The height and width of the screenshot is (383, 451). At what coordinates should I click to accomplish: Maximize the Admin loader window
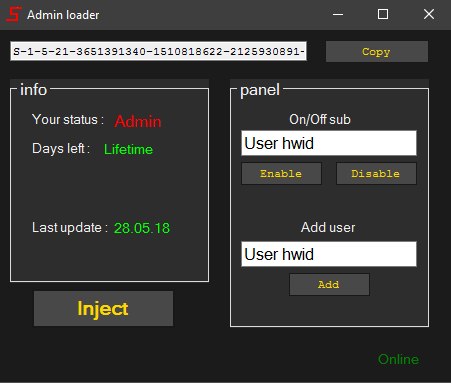[x=383, y=14]
